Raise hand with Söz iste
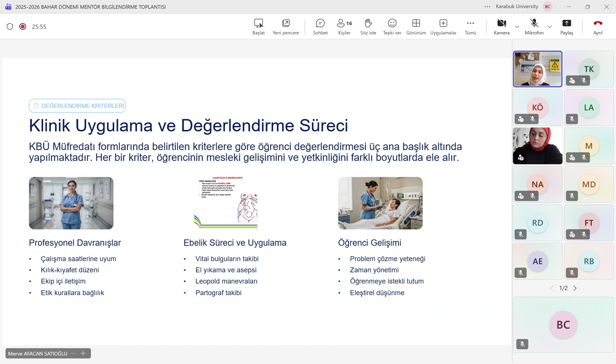This screenshot has width=616, height=364. point(368,26)
